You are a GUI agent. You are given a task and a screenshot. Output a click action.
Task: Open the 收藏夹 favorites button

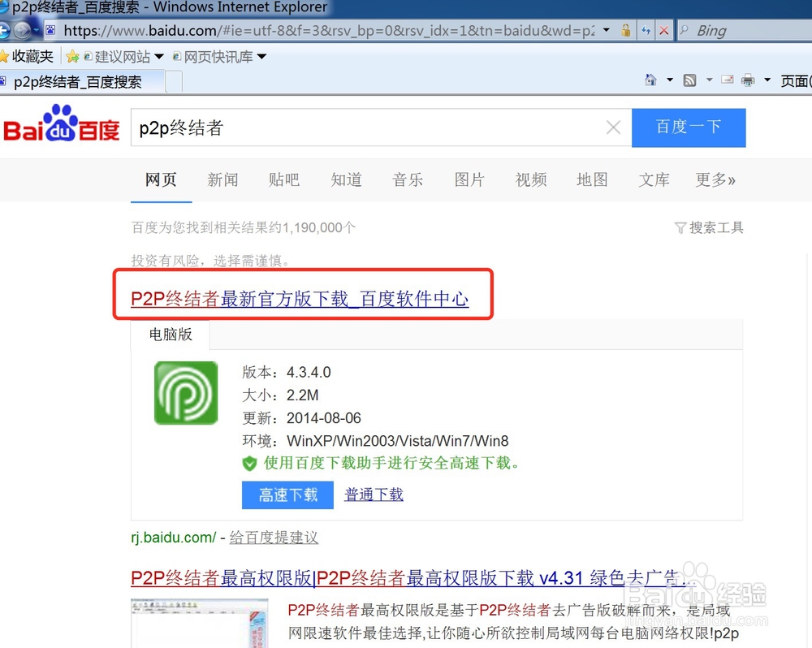(27, 57)
